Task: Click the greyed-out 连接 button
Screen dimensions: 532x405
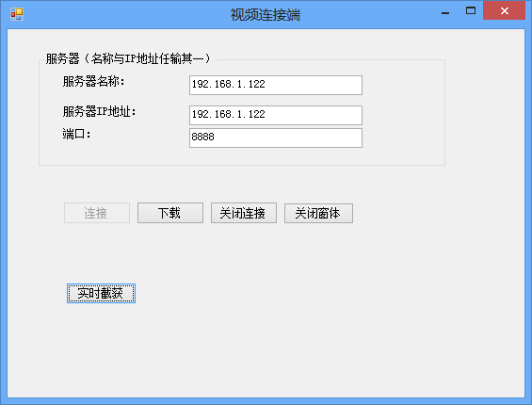Action: pyautogui.click(x=97, y=213)
